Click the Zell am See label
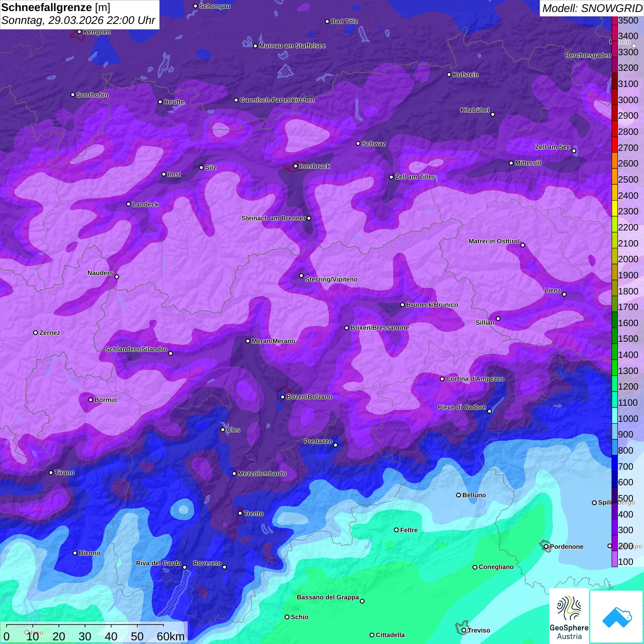Image resolution: width=644 pixels, height=644 pixels. [x=552, y=147]
